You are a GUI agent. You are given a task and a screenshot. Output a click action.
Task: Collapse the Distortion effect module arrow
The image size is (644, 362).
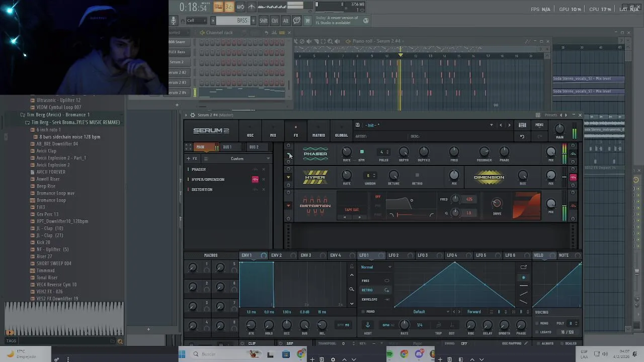pos(289,206)
